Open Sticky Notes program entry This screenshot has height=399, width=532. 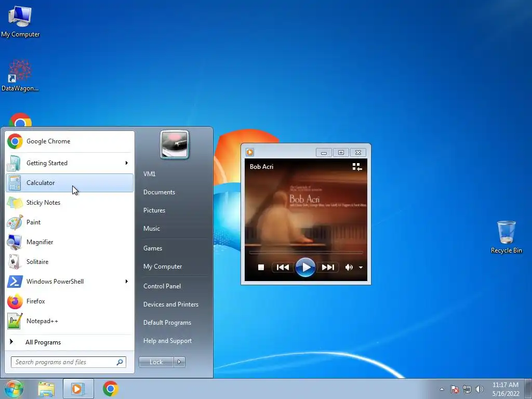[70, 203]
